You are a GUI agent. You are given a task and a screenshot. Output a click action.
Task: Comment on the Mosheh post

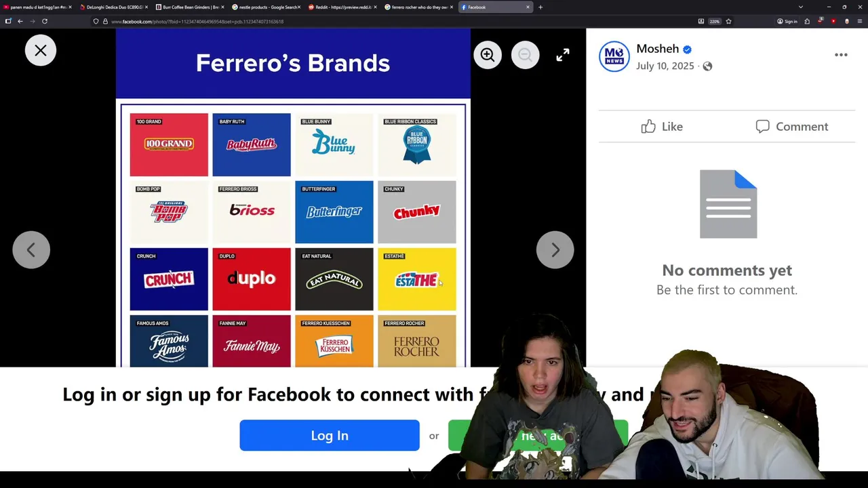click(792, 127)
